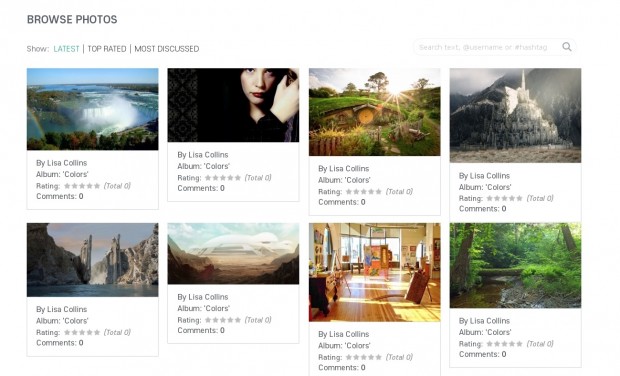
Task: Open album 'Colors' under waterfall photo
Action: click(x=62, y=174)
